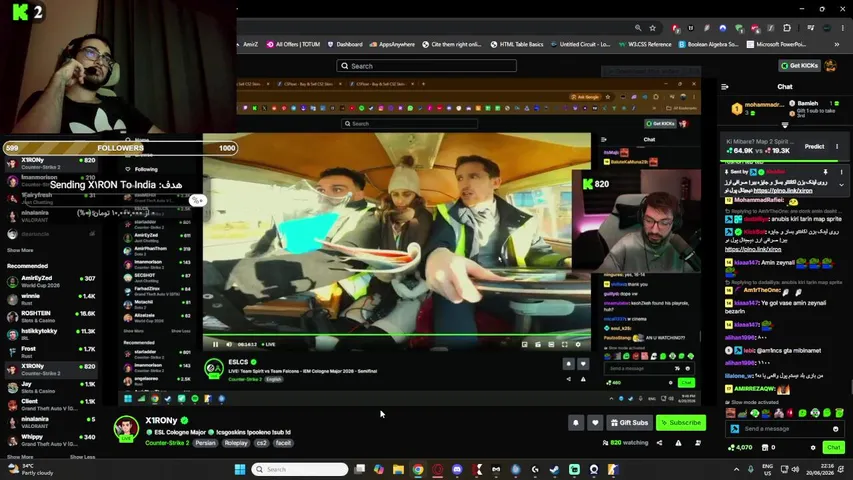Click the Persian tag

tap(205, 443)
